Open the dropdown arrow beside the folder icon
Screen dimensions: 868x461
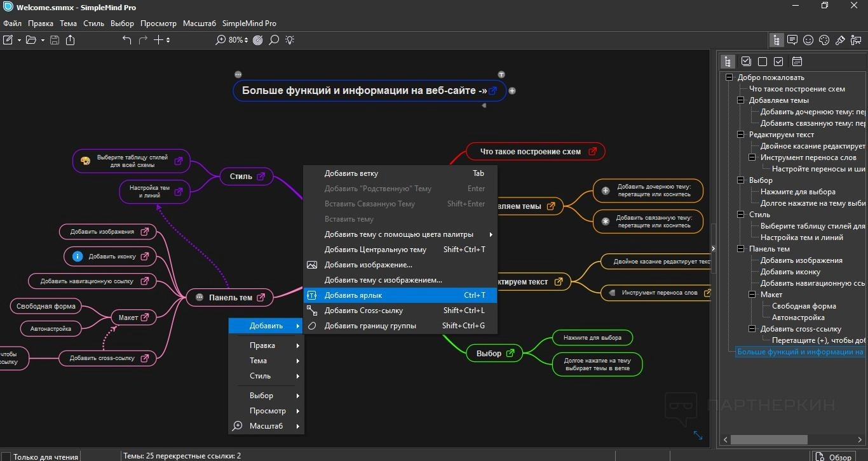(x=43, y=40)
